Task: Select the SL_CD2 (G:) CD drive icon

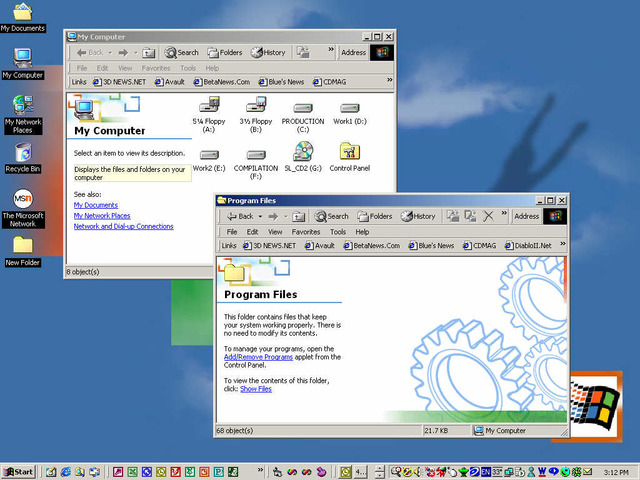Action: (x=303, y=151)
